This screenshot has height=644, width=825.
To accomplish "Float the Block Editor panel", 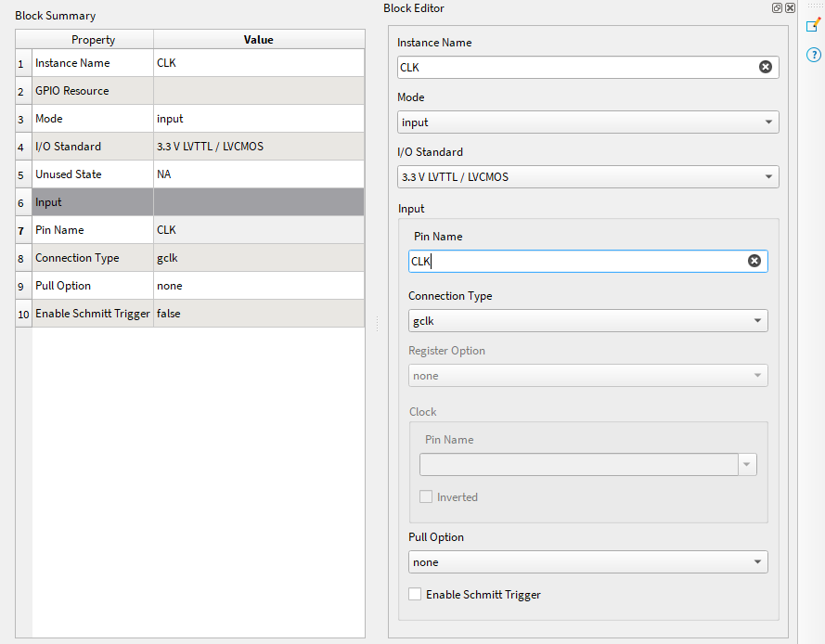I will tap(777, 8).
